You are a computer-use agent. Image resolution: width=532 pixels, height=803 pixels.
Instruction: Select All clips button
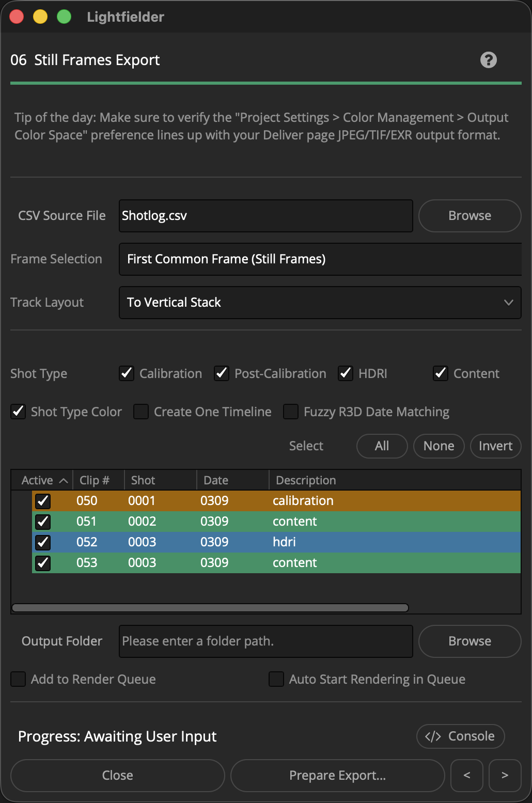tap(382, 446)
